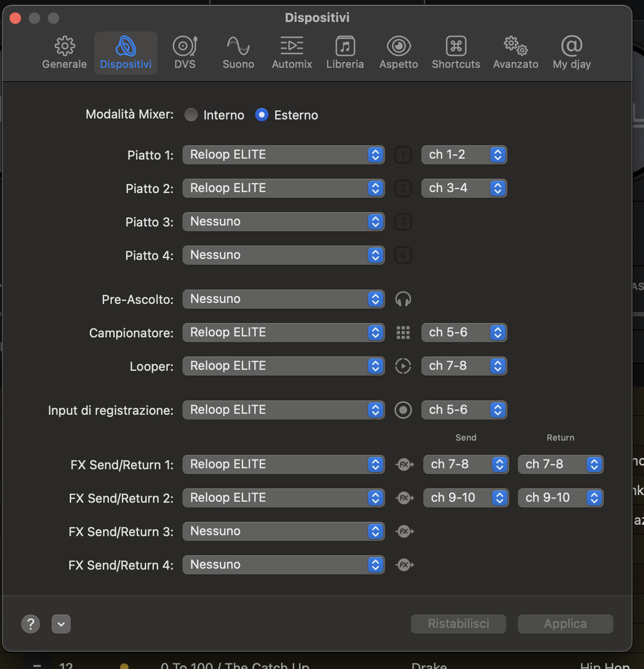Switch to the Avanzato tab
Viewport: 644px width, 669px height.
[x=515, y=53]
